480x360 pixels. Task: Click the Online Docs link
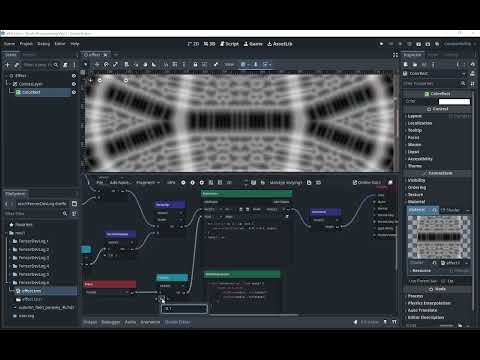(x=367, y=183)
